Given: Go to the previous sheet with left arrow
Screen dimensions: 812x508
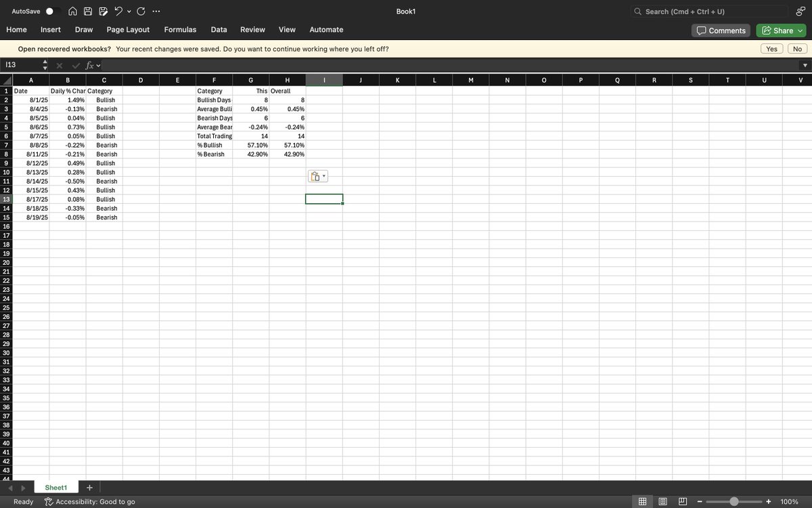Looking at the screenshot, I should tap(10, 488).
